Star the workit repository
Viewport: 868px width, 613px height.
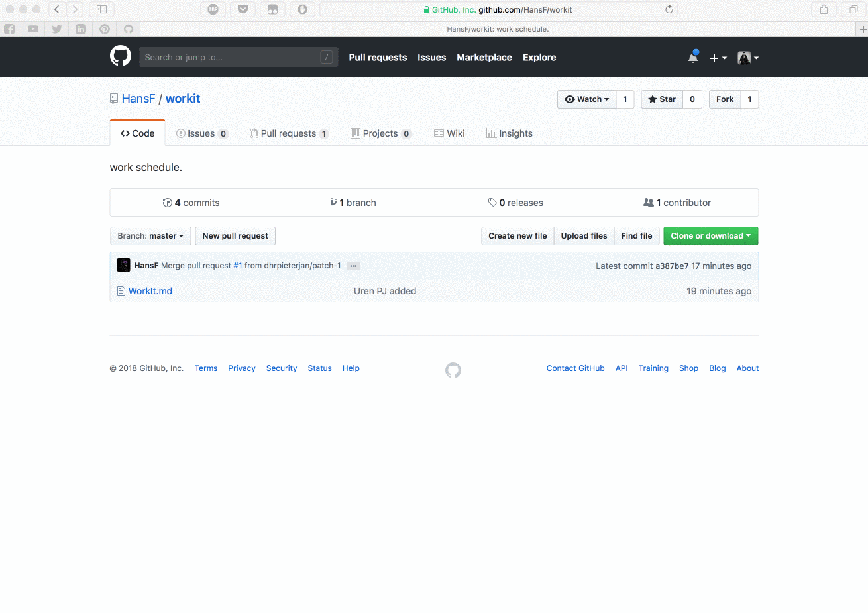(x=662, y=99)
